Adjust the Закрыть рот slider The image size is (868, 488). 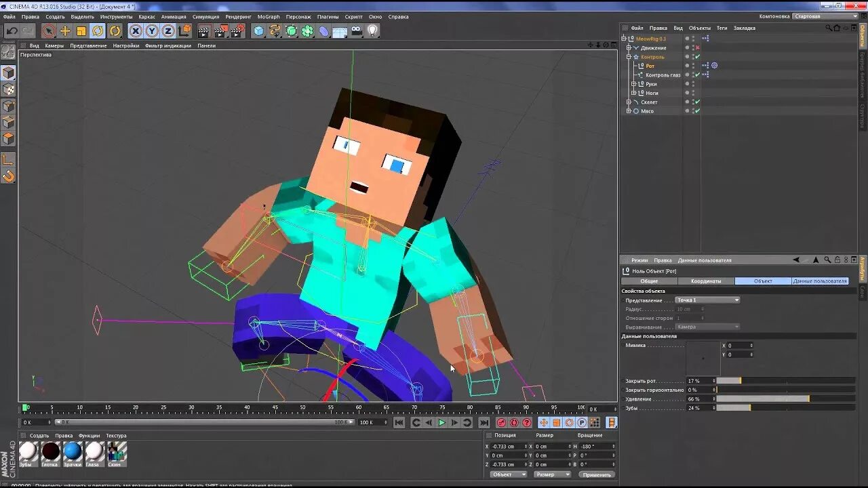pos(785,381)
